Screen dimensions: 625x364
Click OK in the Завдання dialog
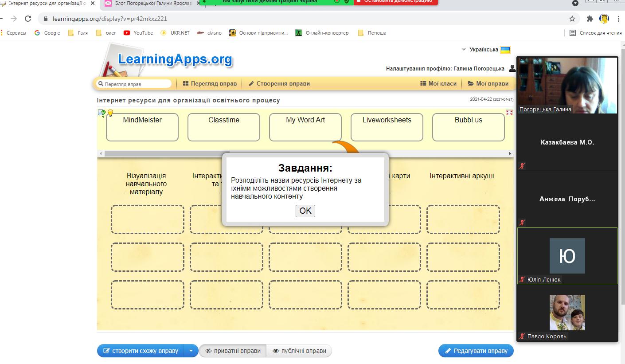click(305, 211)
